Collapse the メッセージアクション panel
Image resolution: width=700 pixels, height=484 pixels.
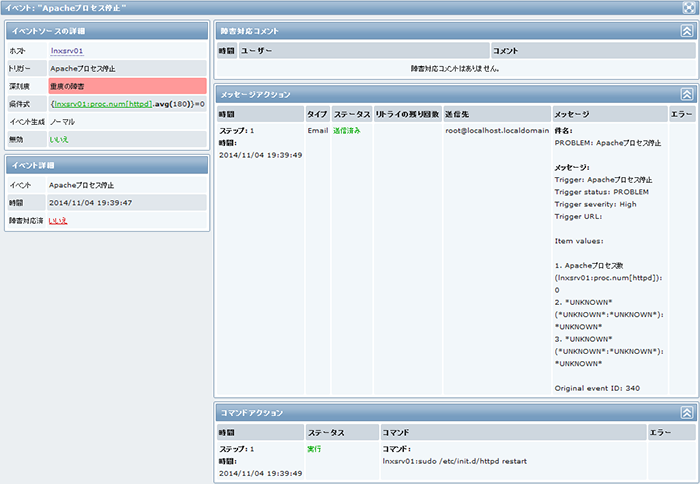click(687, 94)
